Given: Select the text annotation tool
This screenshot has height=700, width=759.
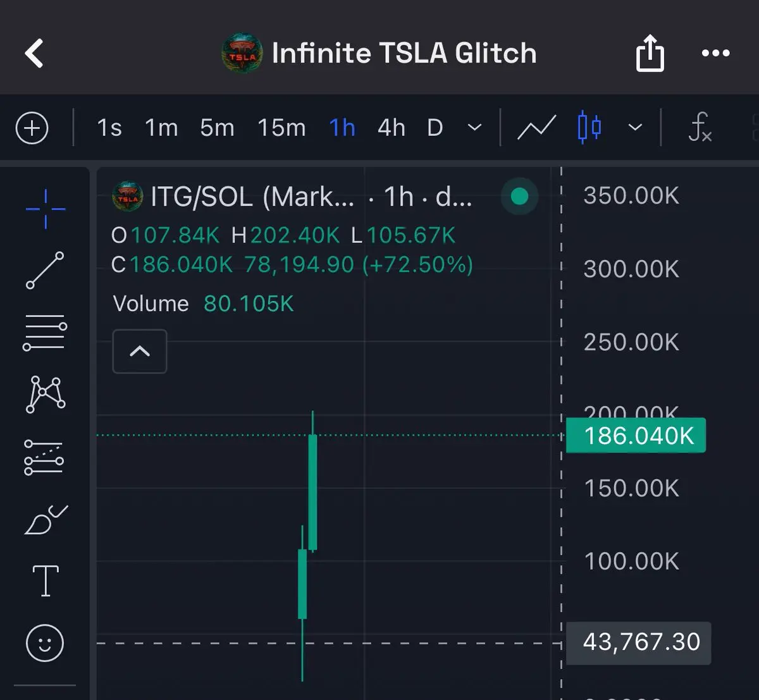Looking at the screenshot, I should pos(46,581).
